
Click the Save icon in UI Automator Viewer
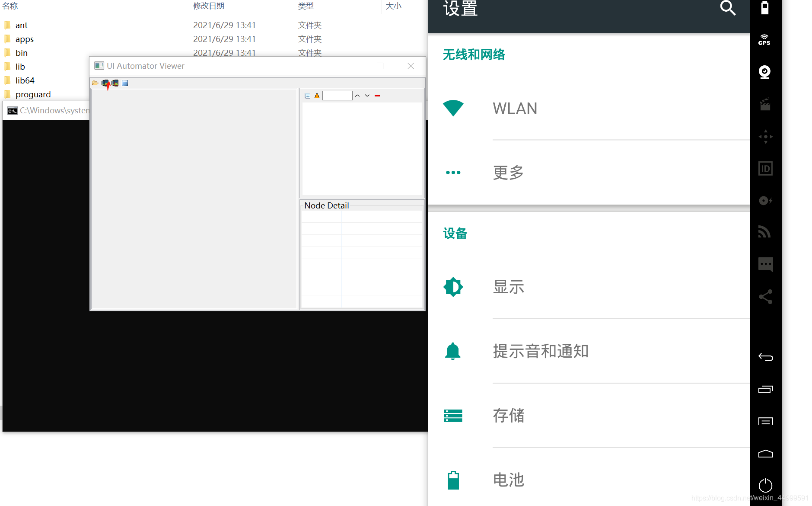click(x=125, y=83)
